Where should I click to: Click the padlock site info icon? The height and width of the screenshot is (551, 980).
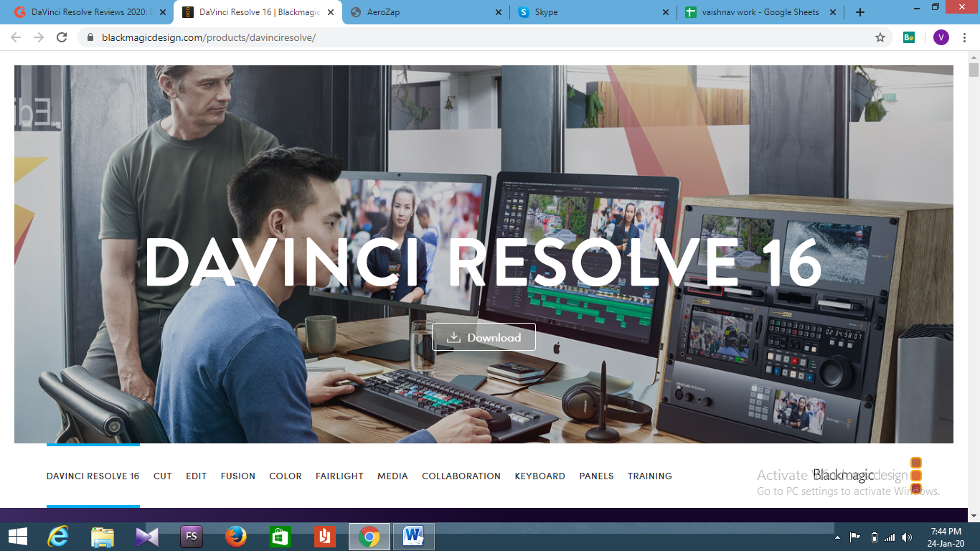pyautogui.click(x=90, y=37)
